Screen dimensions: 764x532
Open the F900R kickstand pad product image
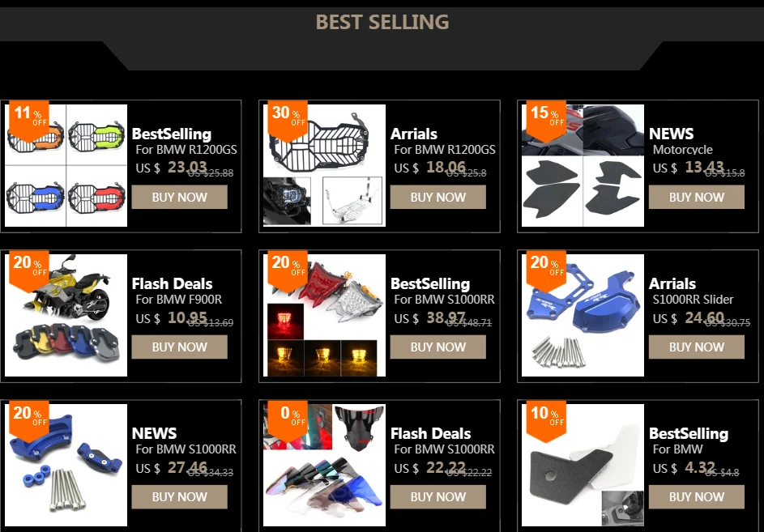point(66,315)
